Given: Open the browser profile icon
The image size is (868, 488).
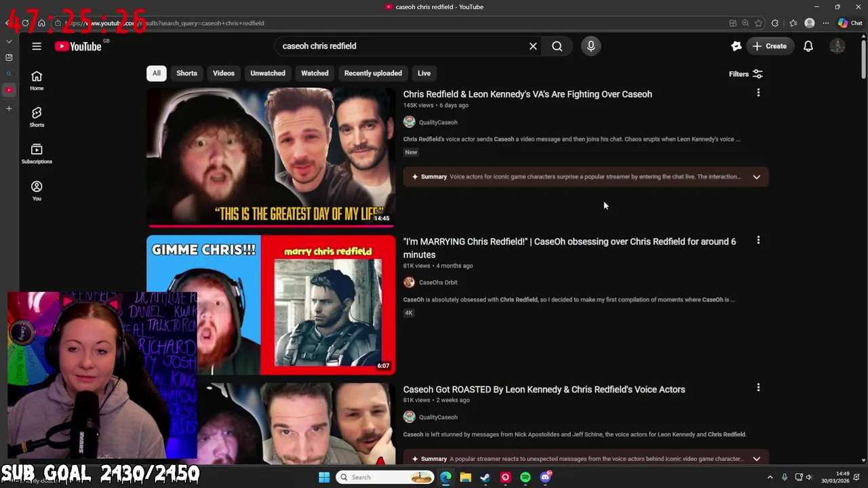Looking at the screenshot, I should pos(809,23).
